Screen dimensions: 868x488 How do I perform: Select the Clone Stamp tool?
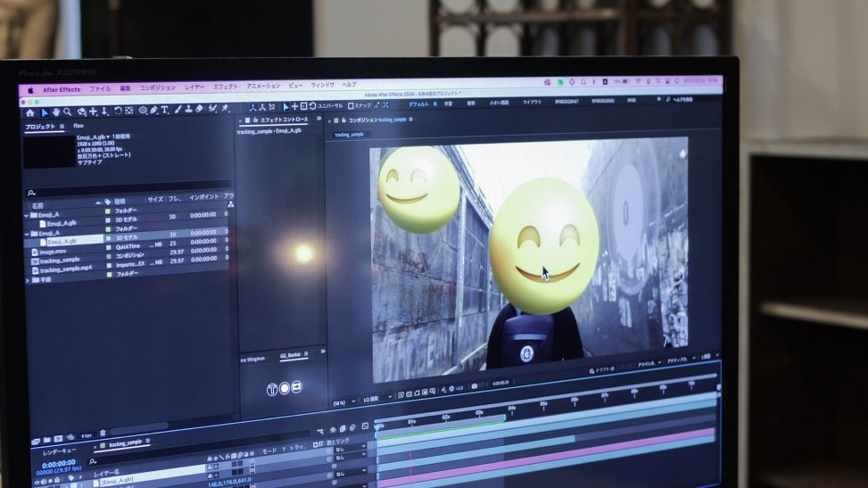pyautogui.click(x=188, y=109)
